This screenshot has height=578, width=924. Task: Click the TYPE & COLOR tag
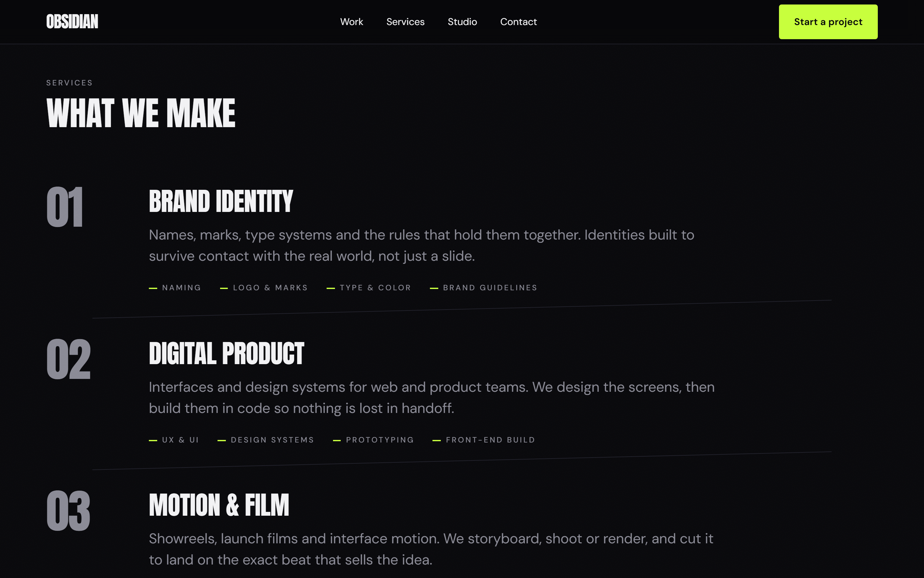pos(369,287)
